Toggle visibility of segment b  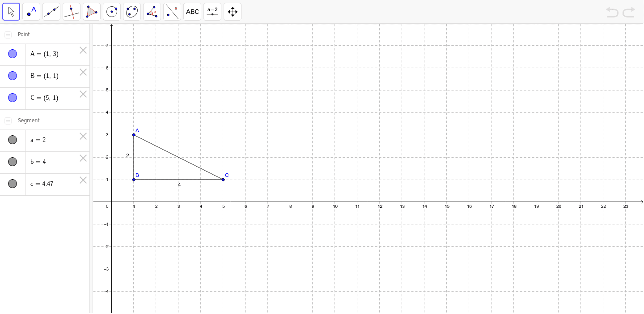(x=12, y=162)
